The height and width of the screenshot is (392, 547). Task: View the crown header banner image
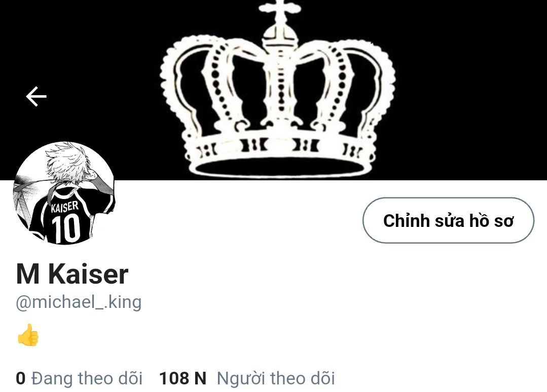[274, 90]
